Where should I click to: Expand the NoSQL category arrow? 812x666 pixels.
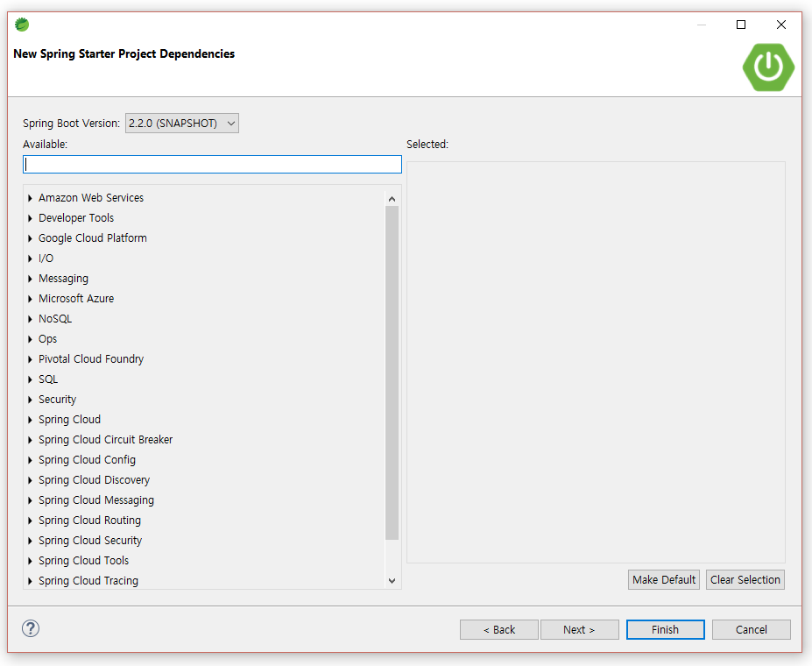(x=30, y=319)
